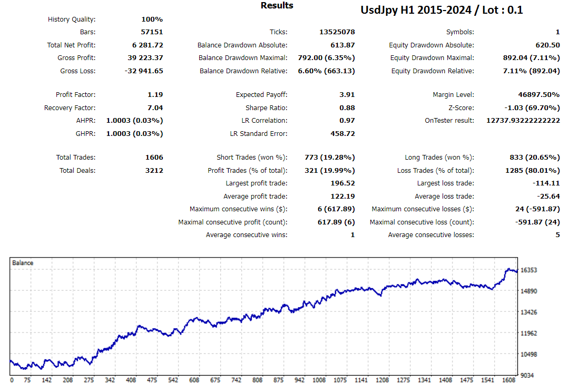Screen dimensions: 578x392
Task: Click the Gross Profit value 39 223.37
Action: [145, 58]
